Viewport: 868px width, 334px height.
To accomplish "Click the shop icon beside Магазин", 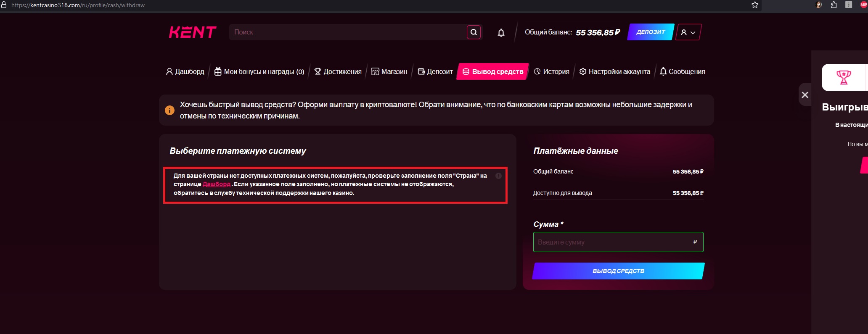I will 375,71.
